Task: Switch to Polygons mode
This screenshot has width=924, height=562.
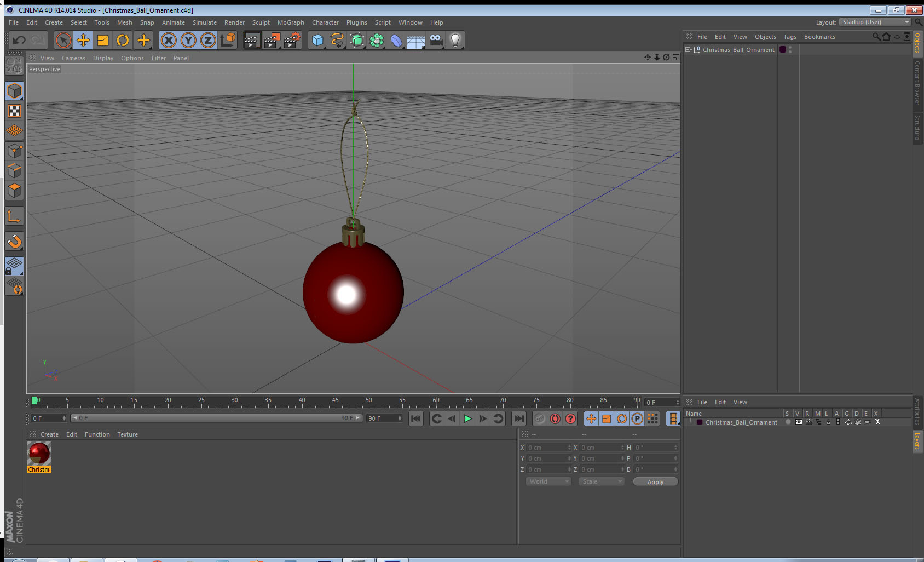Action: [15, 190]
